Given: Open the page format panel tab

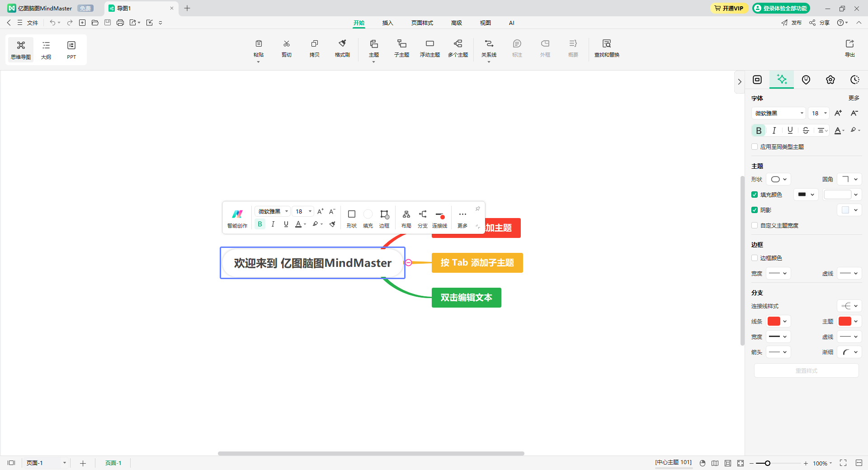Looking at the screenshot, I should 757,80.
